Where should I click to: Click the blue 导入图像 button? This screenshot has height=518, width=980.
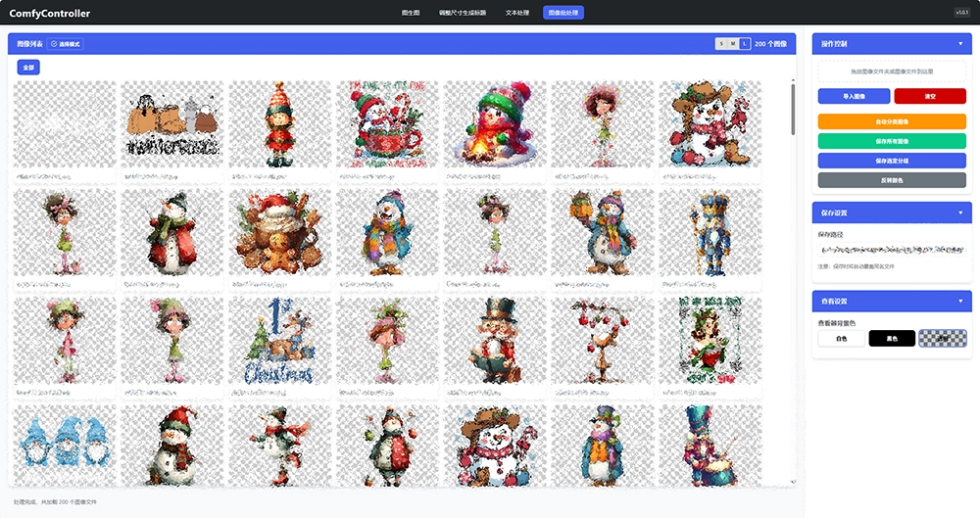point(854,96)
